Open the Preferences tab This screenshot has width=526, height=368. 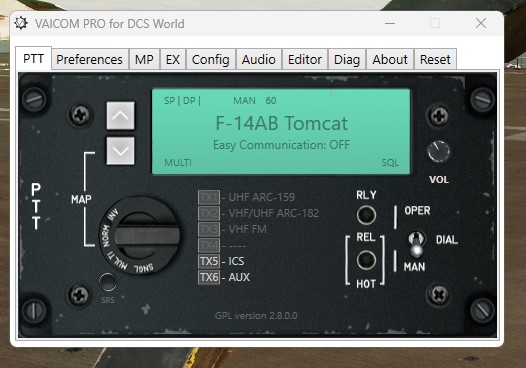coord(89,59)
